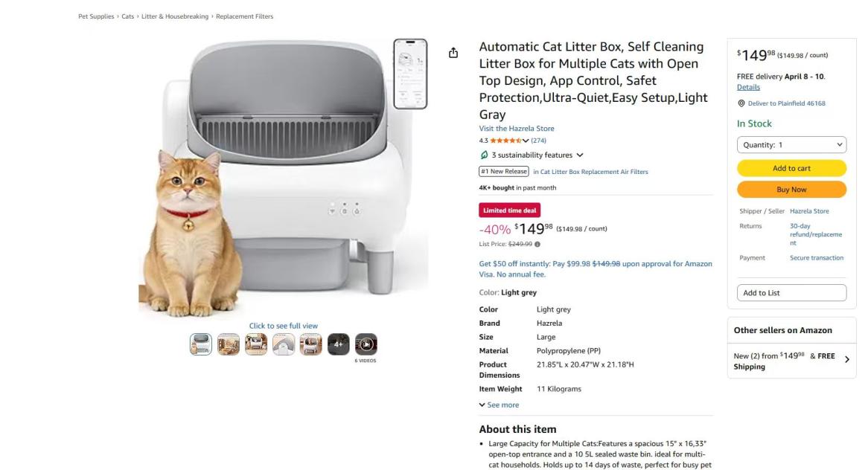Expand See more product details
The height and width of the screenshot is (470, 868).
click(499, 405)
